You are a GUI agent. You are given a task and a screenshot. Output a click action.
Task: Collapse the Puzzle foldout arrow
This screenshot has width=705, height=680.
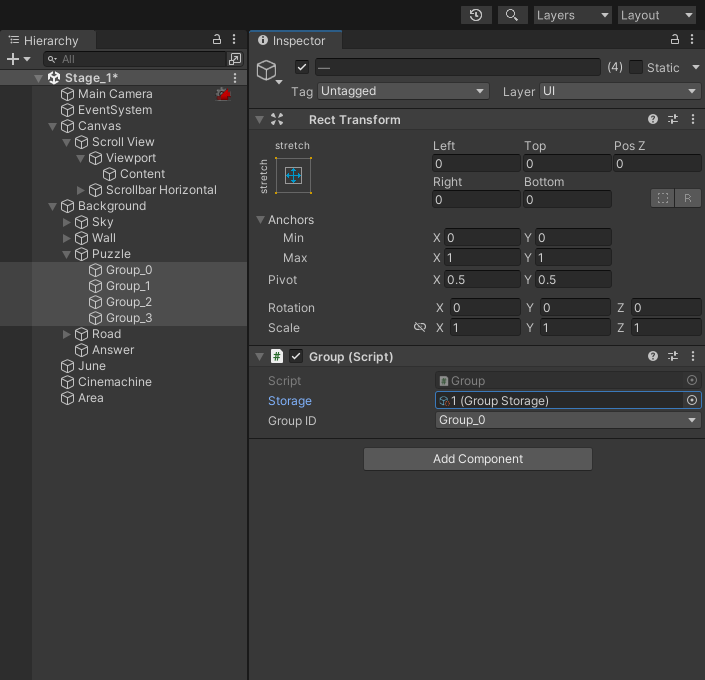coord(67,255)
